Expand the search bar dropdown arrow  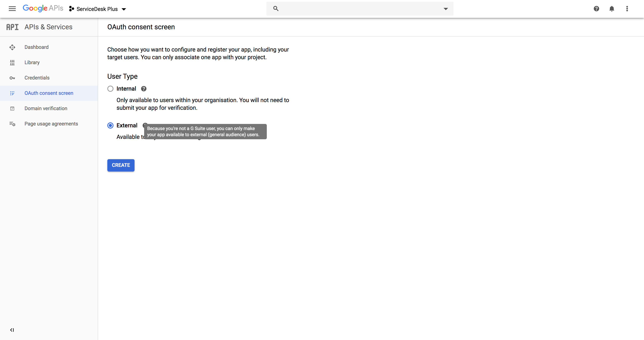(445, 9)
